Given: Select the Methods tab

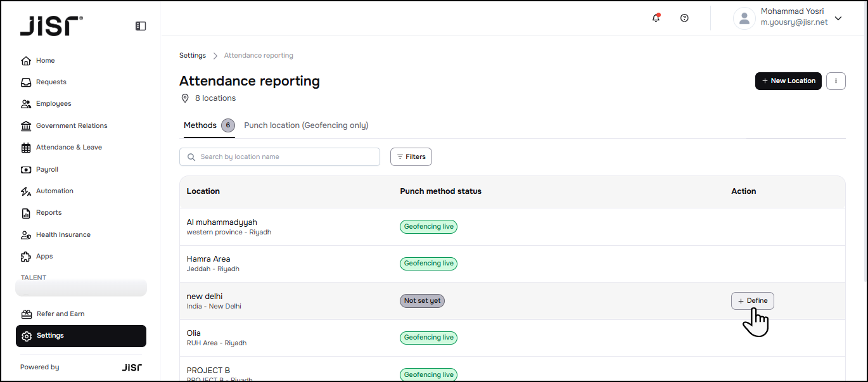Looking at the screenshot, I should click(x=200, y=125).
